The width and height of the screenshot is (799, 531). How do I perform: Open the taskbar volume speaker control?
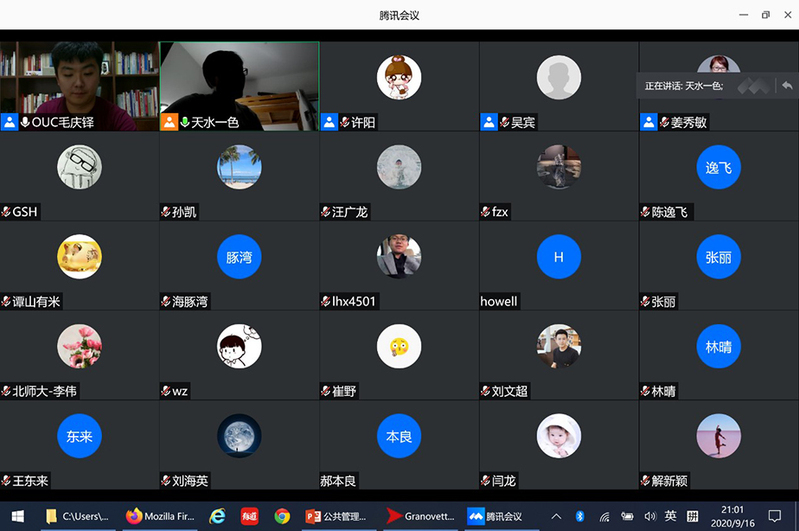[650, 516]
